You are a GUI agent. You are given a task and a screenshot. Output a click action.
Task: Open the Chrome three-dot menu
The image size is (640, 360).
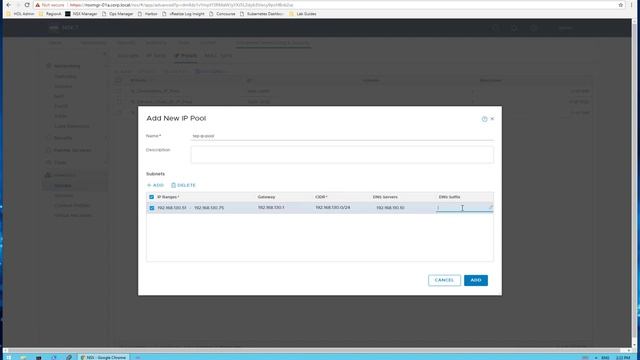click(x=631, y=5)
